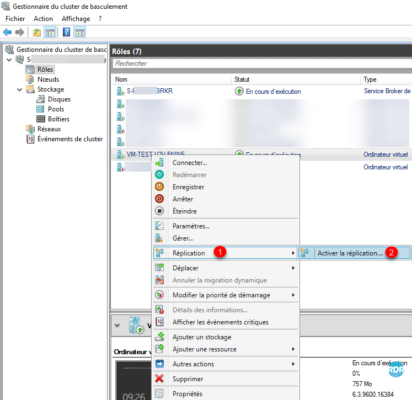
Task: Click the Propriétés icon
Action: pos(160,394)
